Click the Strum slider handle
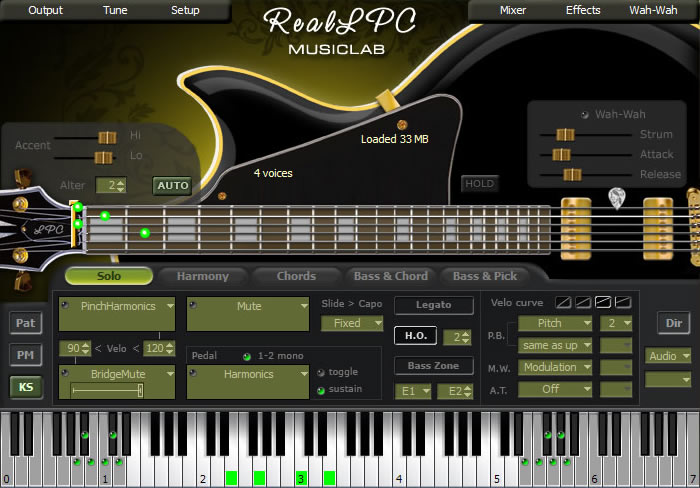 pos(565,134)
